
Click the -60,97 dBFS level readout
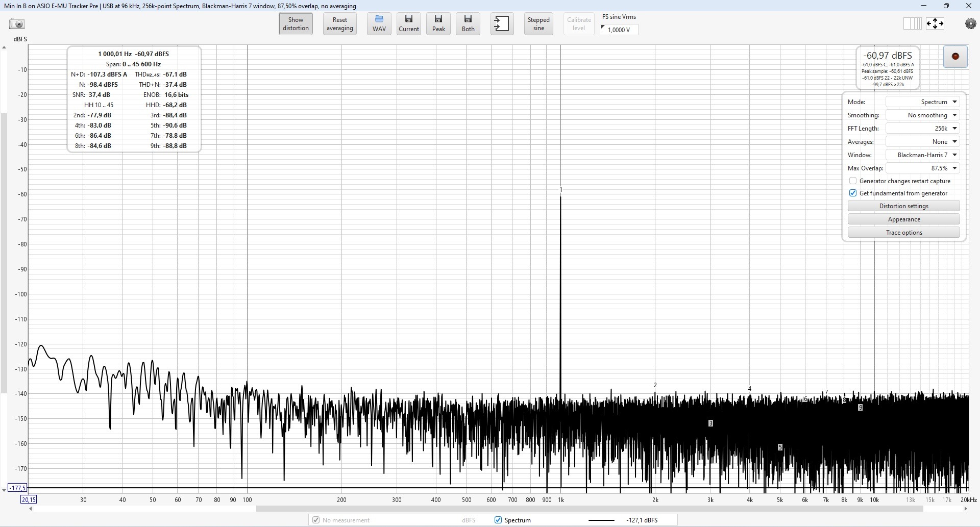(888, 56)
